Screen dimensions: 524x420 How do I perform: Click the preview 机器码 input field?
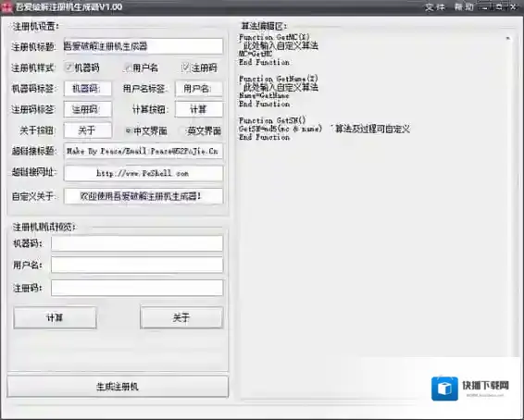point(137,243)
